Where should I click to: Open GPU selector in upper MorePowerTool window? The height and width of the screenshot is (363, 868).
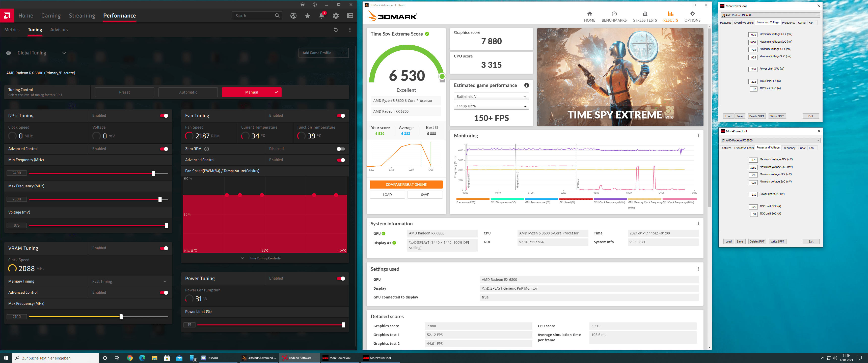pos(770,15)
